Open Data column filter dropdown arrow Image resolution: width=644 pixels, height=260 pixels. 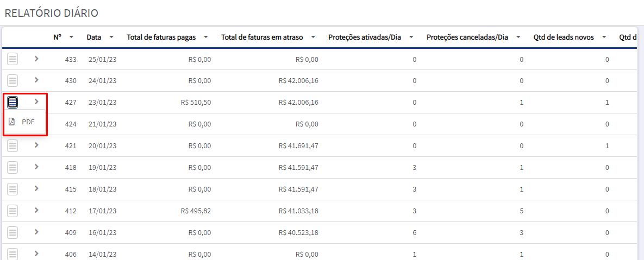point(111,37)
